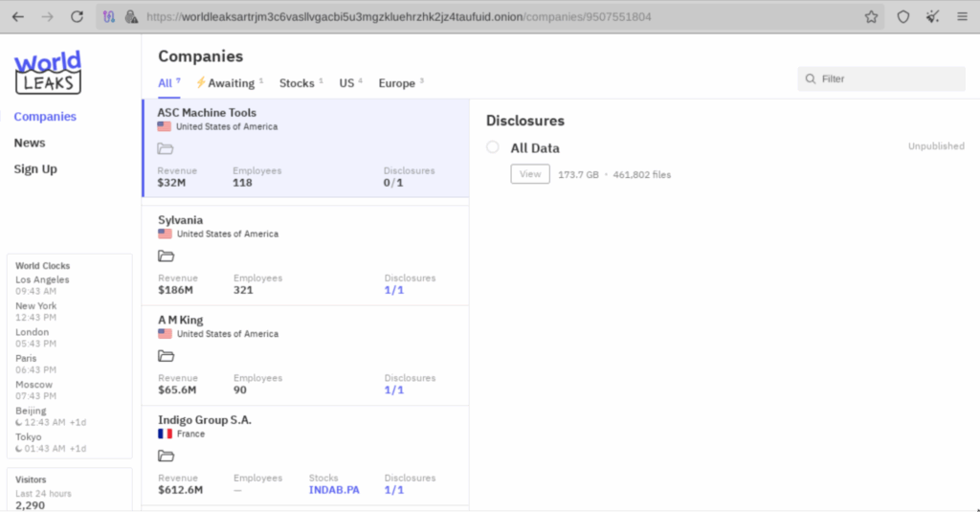Click the World Leaks logo

click(x=48, y=73)
